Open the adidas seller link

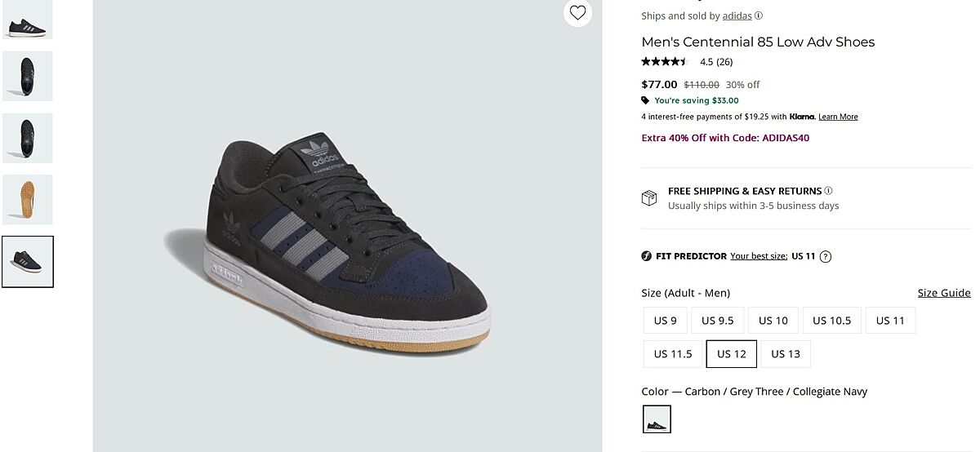737,16
